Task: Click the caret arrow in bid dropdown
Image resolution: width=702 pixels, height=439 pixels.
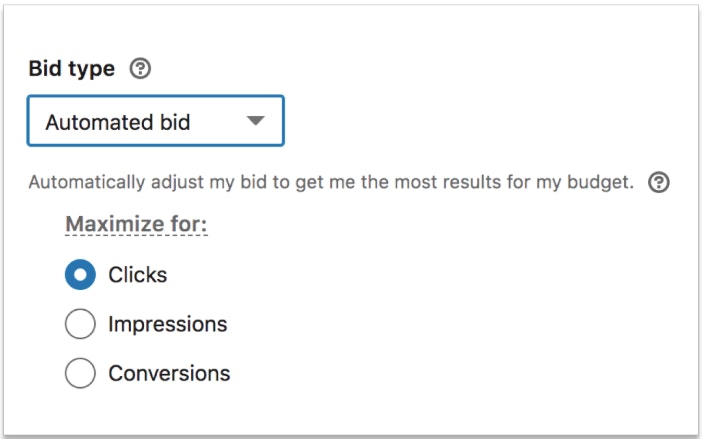Action: tap(255, 121)
